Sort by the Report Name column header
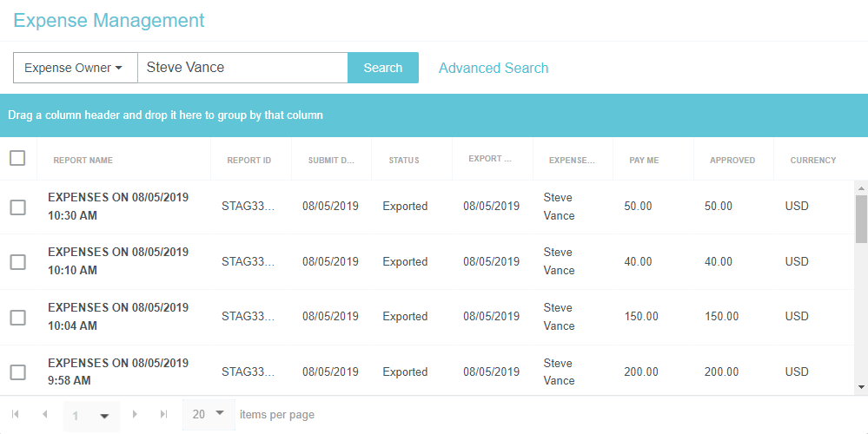 point(83,161)
